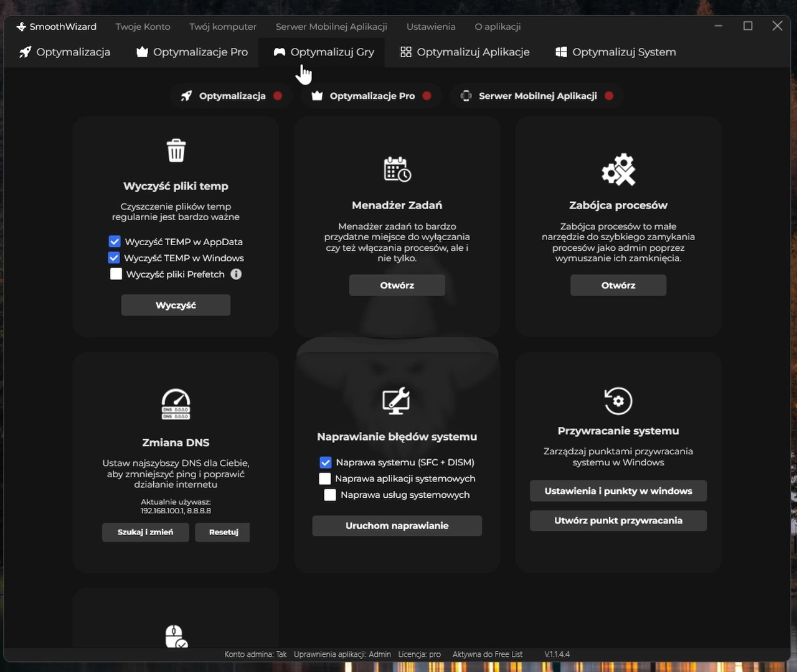Enable Wyczyść pliki Prefetch checkbox
797x672 pixels.
(116, 274)
